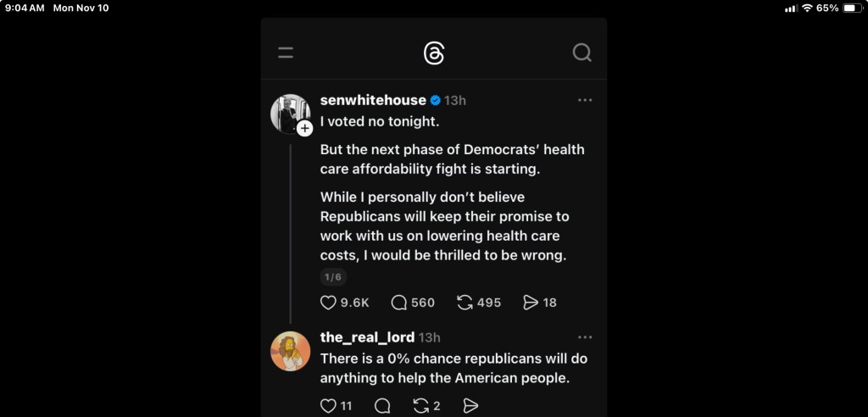Open the hamburger menu icon
Image resolution: width=868 pixels, height=417 pixels.
click(x=286, y=53)
